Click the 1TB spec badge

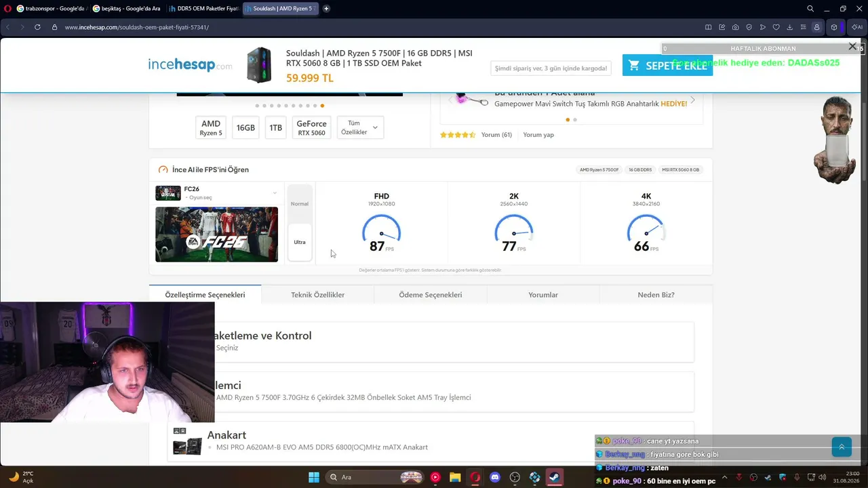pyautogui.click(x=275, y=127)
